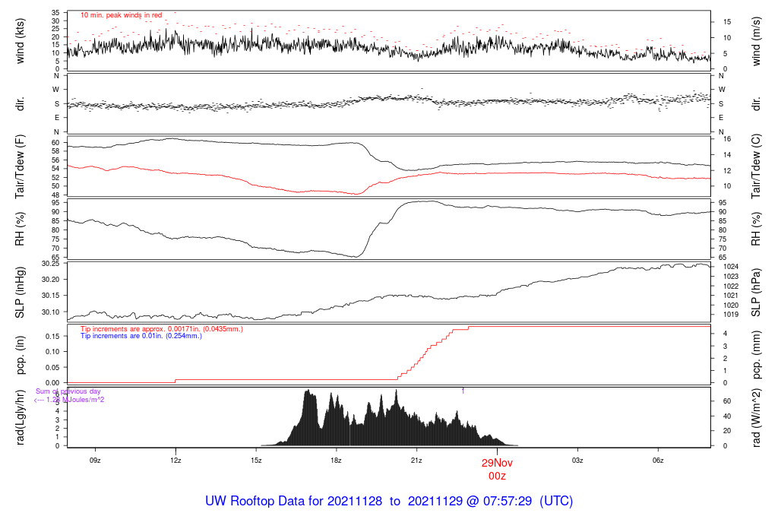Click the red "29Nov" date label

coord(497,463)
